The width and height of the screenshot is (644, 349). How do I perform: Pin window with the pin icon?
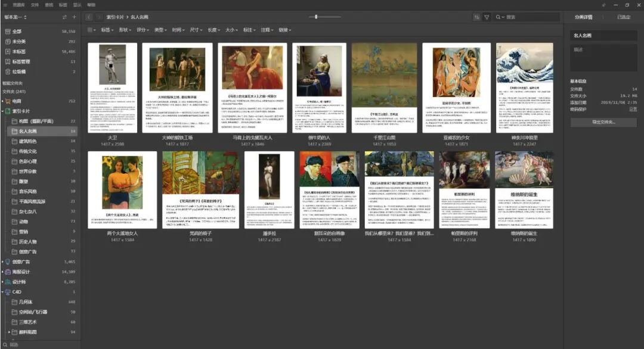pos(603,5)
